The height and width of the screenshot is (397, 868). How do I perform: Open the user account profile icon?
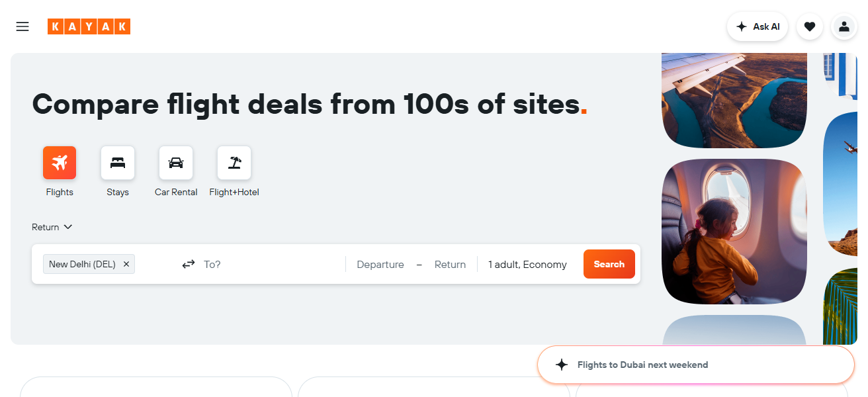click(x=844, y=27)
